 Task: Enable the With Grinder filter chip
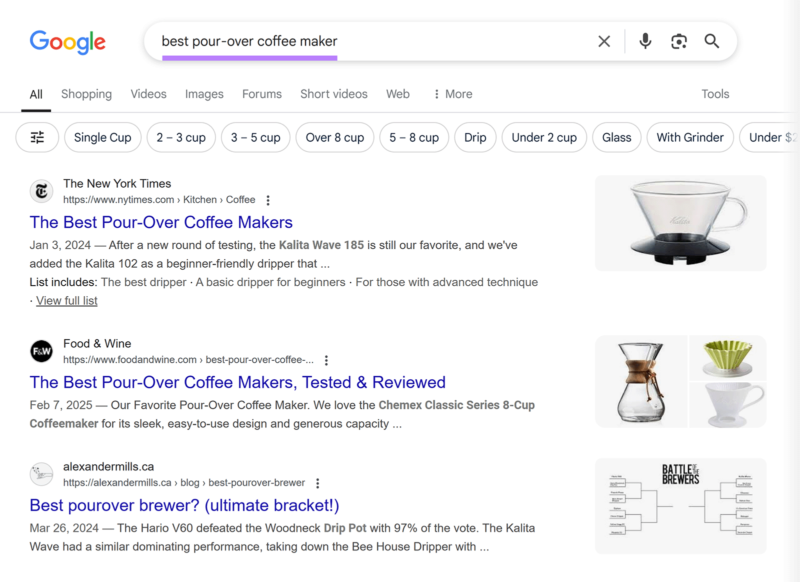click(x=690, y=138)
